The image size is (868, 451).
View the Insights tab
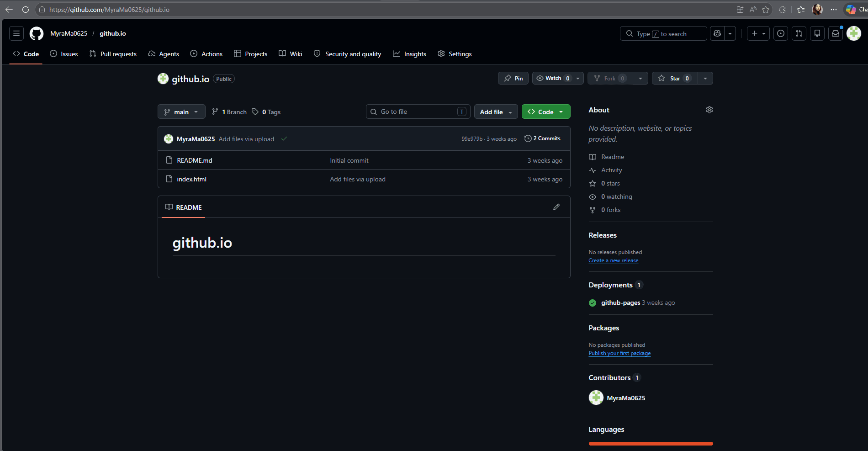click(x=410, y=54)
